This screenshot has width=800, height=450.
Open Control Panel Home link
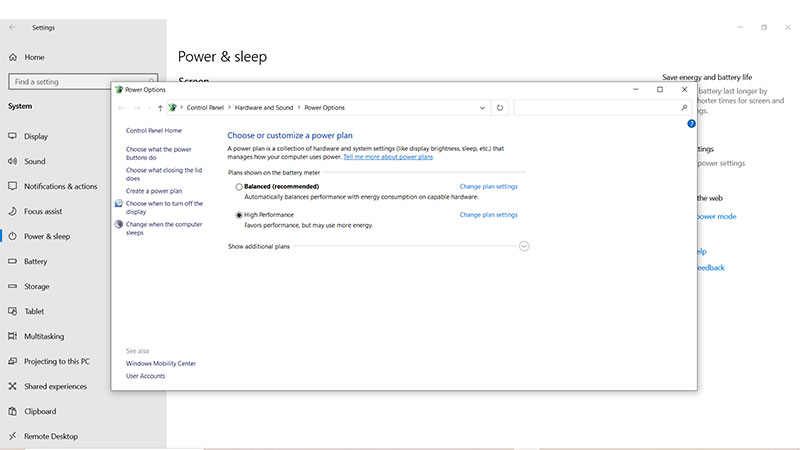tap(154, 131)
